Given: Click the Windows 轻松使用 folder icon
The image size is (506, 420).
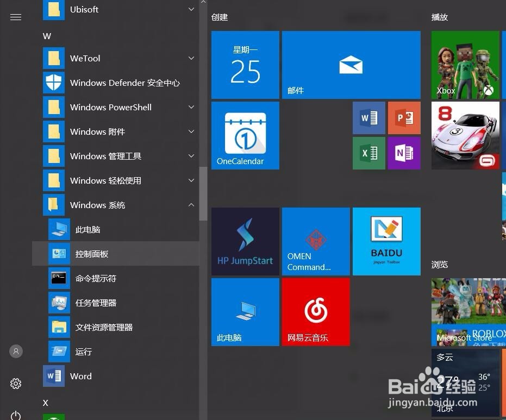Looking at the screenshot, I should coord(54,180).
